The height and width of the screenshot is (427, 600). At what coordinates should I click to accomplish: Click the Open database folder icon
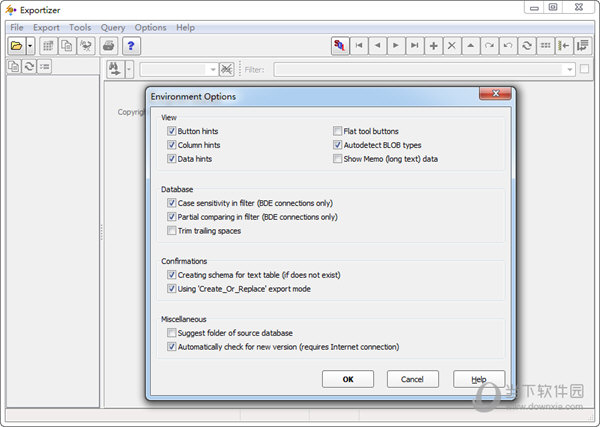point(16,46)
